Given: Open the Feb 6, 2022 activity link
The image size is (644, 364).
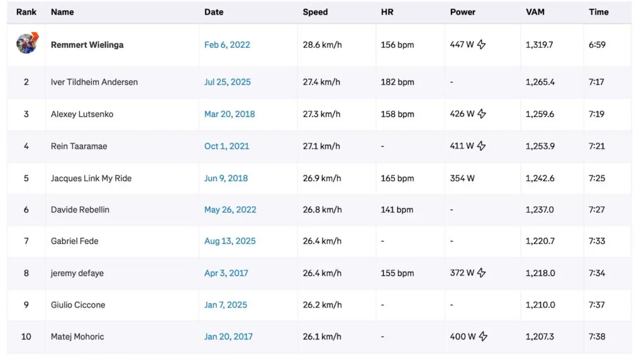Looking at the screenshot, I should (227, 45).
